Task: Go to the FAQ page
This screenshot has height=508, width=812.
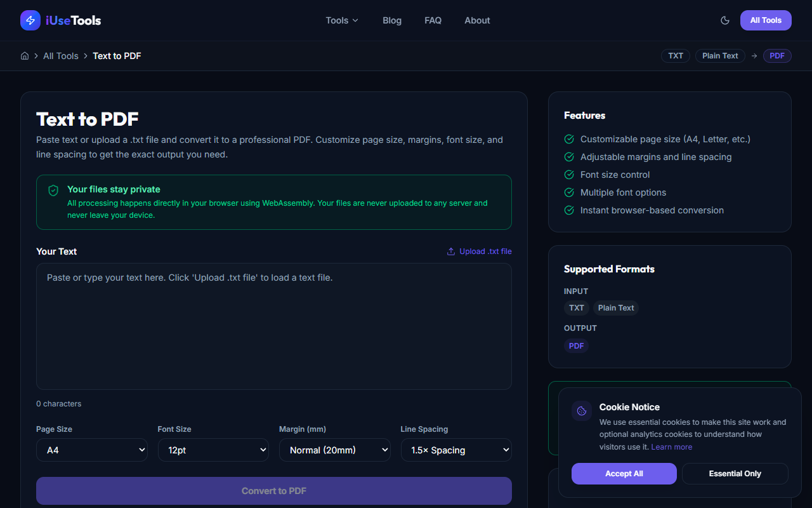Action: (433, 20)
